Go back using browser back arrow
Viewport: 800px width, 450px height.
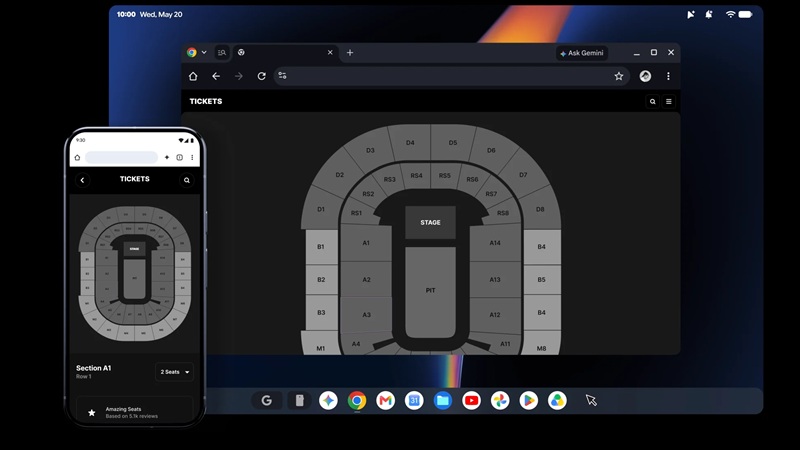[216, 76]
